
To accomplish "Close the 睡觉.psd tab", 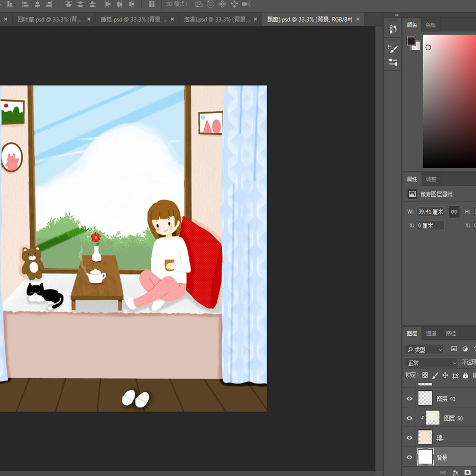I will (172, 19).
